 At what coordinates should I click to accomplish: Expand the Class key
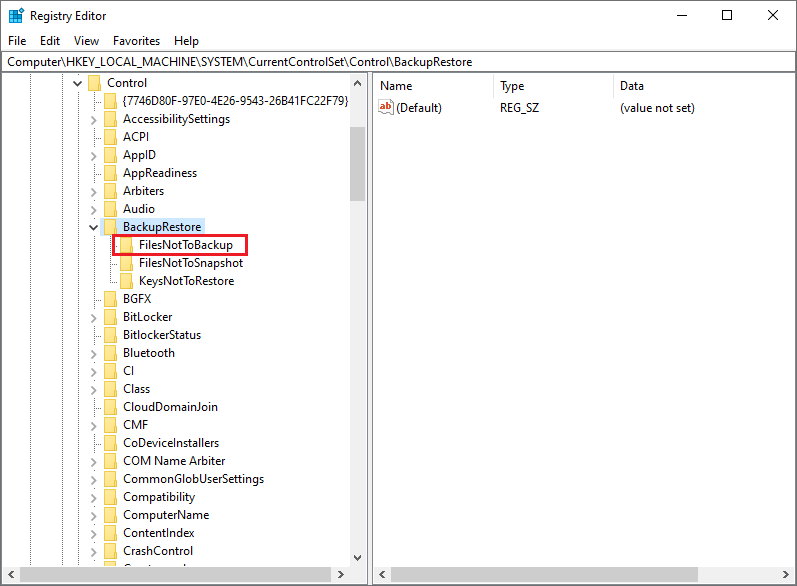[94, 390]
